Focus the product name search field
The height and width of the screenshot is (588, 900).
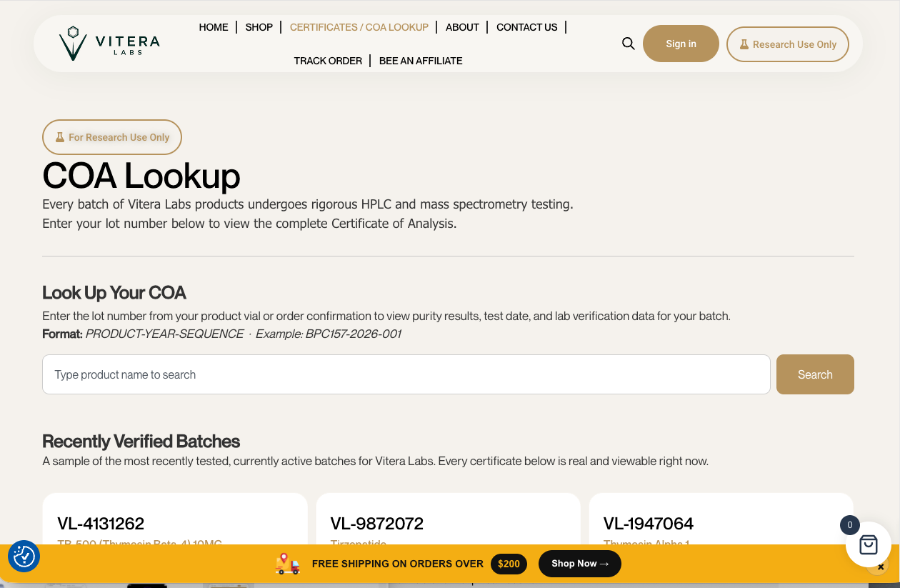(406, 374)
